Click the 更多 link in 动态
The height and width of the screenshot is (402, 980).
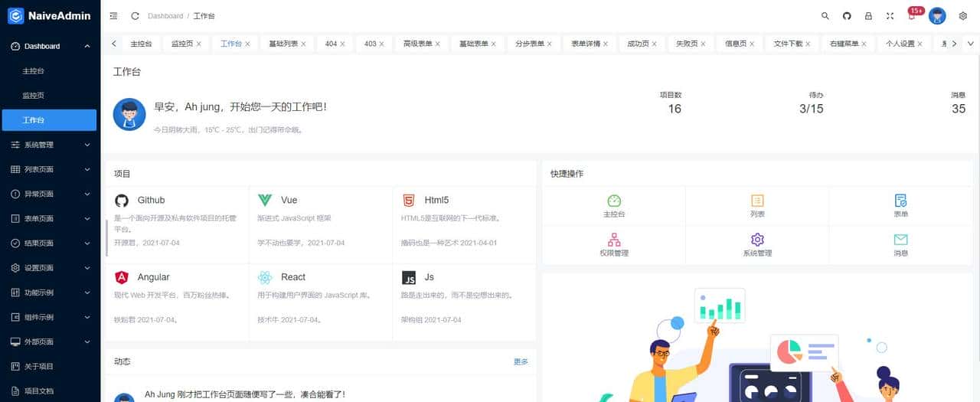(521, 361)
